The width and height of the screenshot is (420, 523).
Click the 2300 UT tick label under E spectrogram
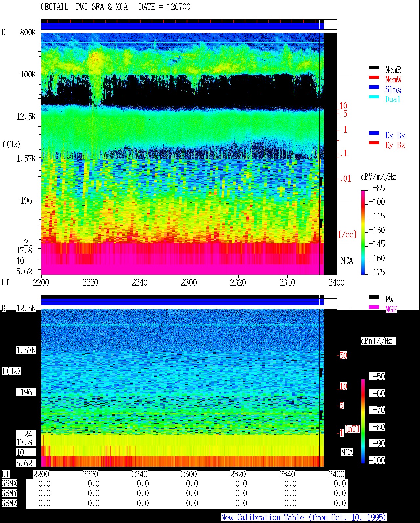click(189, 283)
